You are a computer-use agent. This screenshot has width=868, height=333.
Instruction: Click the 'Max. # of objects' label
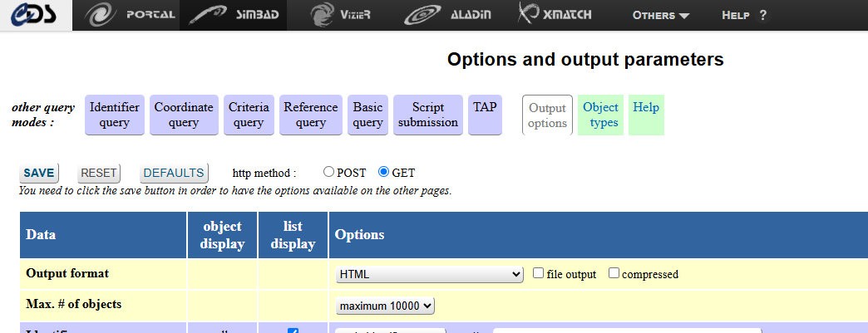pos(74,304)
